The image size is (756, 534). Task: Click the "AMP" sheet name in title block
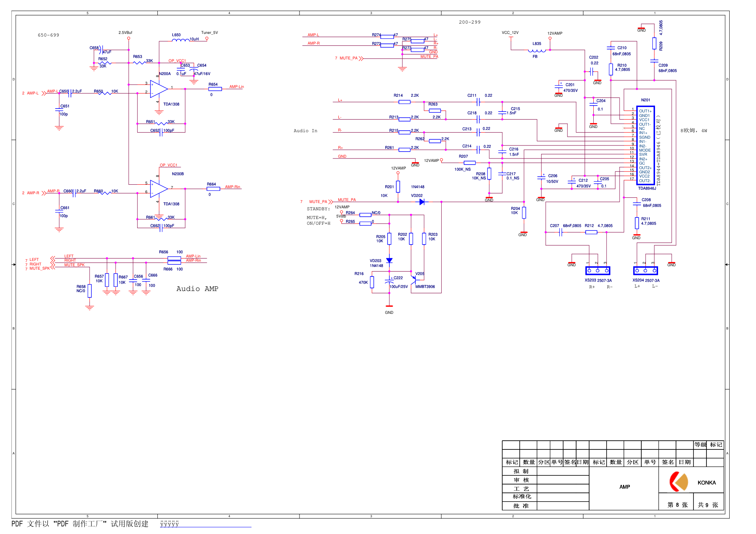click(625, 487)
